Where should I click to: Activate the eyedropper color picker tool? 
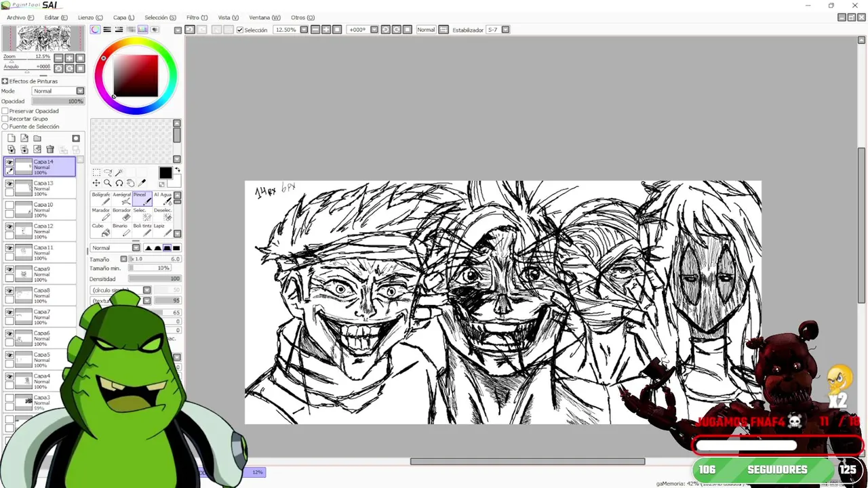(x=142, y=183)
